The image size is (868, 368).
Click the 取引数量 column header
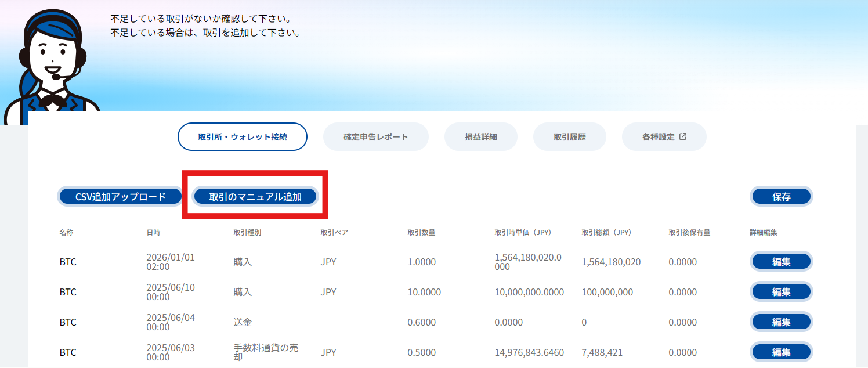pos(421,232)
